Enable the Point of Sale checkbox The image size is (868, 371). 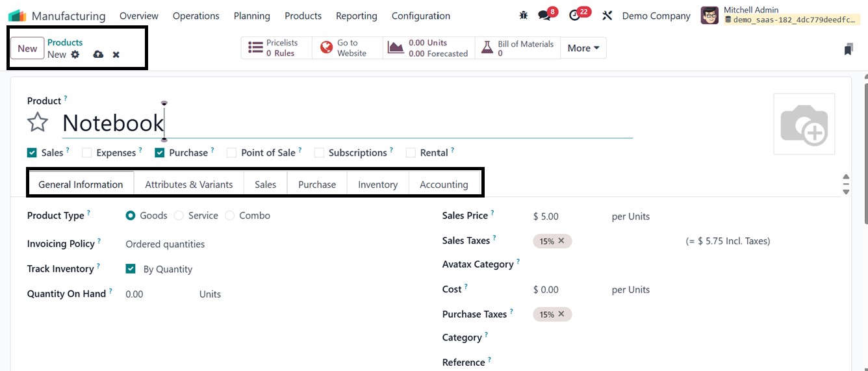(x=231, y=153)
